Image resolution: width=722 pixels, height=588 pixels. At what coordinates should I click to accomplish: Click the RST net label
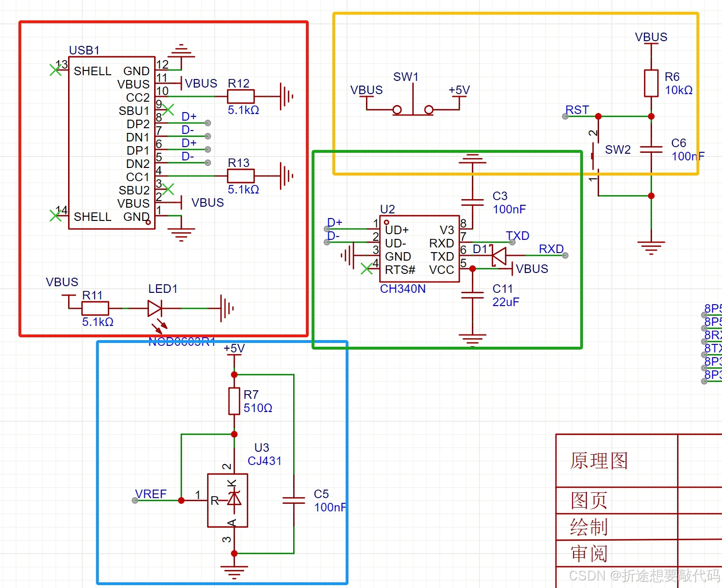point(577,110)
